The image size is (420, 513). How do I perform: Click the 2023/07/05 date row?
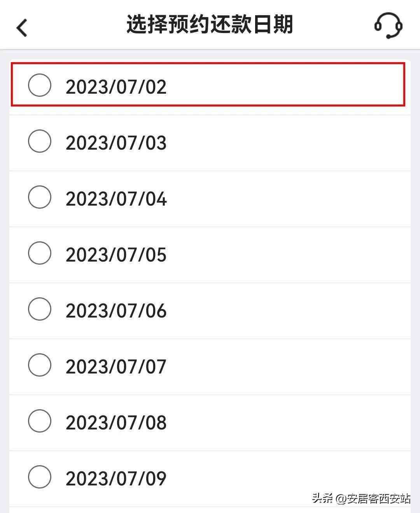coord(210,254)
